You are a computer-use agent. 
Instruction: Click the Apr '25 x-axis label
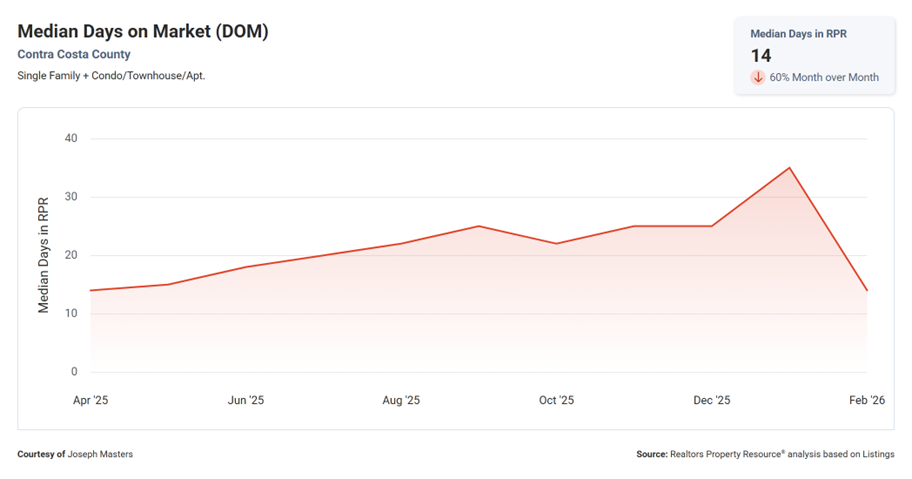pos(90,400)
